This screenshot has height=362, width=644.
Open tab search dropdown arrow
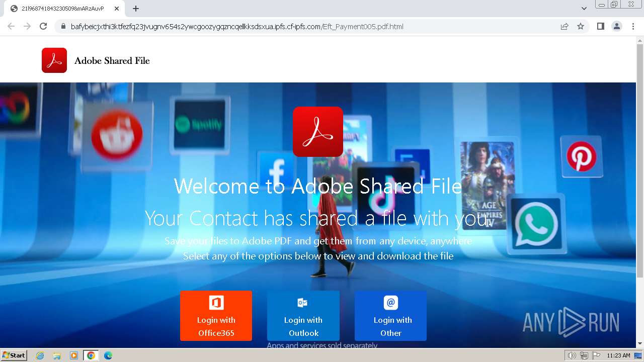(x=584, y=9)
